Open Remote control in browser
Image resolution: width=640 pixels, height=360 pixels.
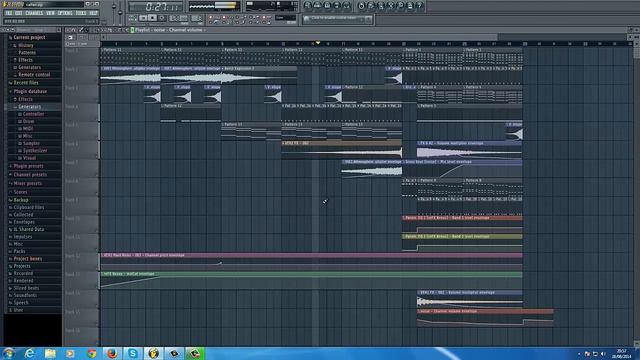(34, 75)
